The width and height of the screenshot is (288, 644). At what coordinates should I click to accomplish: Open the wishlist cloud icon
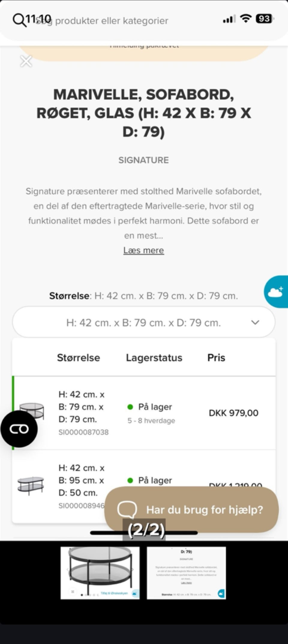point(276,292)
